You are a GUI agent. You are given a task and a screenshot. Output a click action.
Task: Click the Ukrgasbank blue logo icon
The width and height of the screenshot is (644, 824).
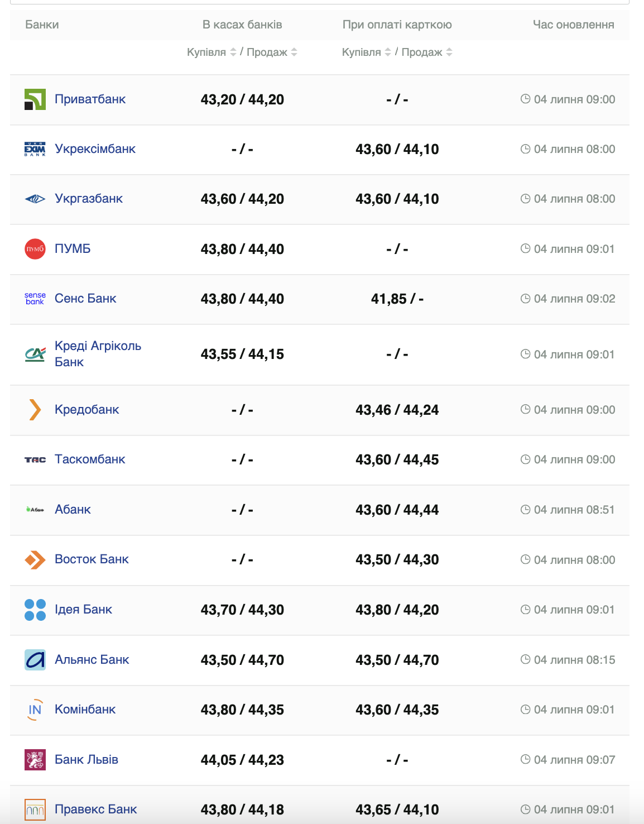point(35,199)
